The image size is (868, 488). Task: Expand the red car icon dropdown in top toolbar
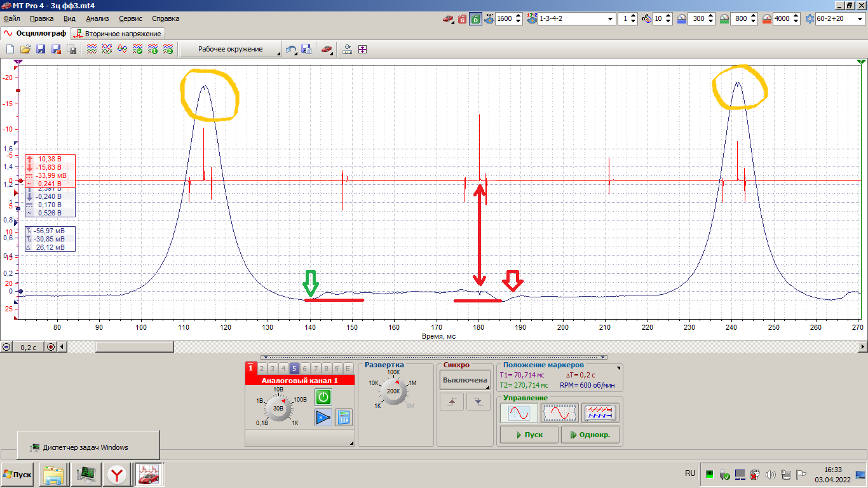[x=449, y=18]
